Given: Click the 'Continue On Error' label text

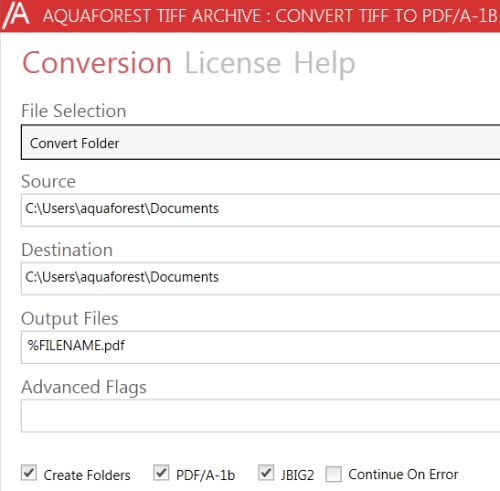Looking at the screenshot, I should pyautogui.click(x=403, y=474).
